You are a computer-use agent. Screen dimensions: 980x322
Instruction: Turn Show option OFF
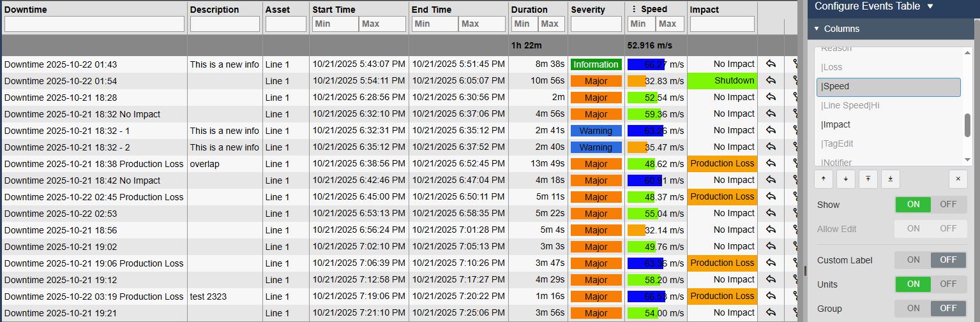(949, 205)
